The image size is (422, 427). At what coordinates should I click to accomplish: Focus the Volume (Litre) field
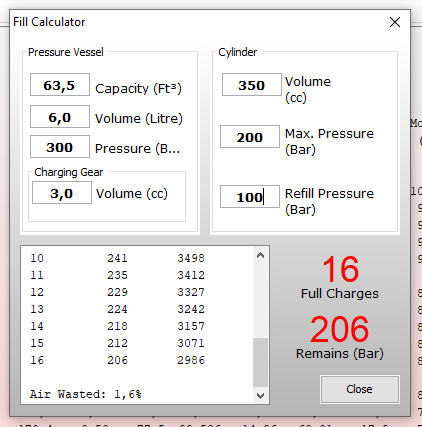point(60,117)
